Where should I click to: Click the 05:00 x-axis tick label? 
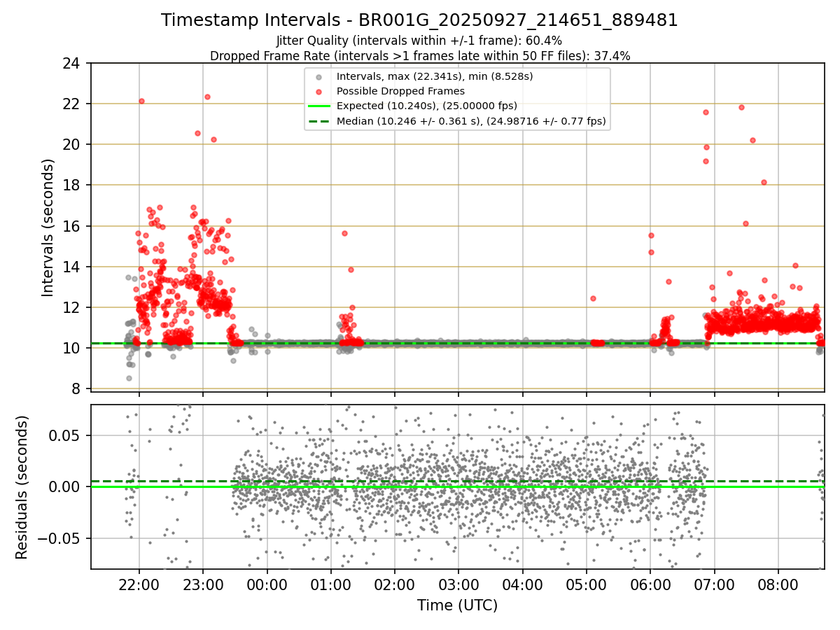[x=586, y=585]
